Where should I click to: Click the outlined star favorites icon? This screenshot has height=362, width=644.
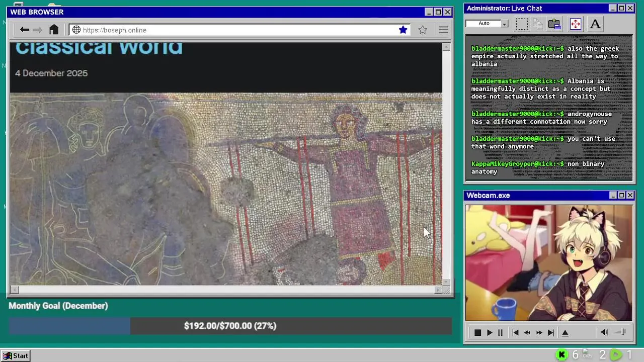(x=423, y=30)
